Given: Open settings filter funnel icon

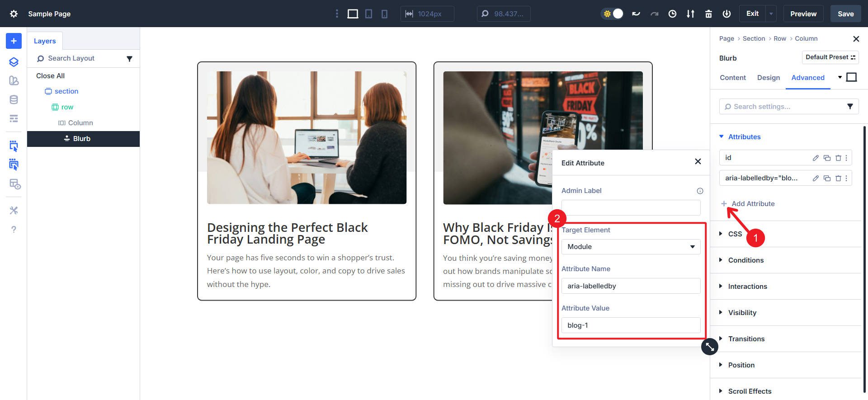Looking at the screenshot, I should pos(850,107).
